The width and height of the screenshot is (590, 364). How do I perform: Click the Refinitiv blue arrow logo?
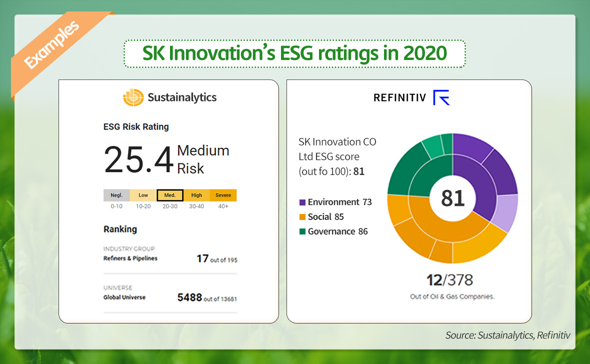441,97
